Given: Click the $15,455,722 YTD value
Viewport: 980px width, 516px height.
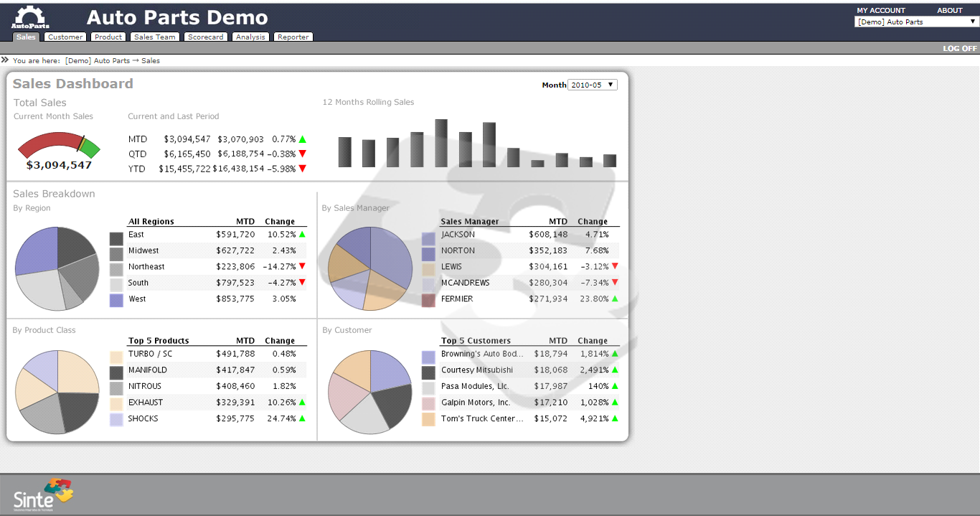Looking at the screenshot, I should point(185,169).
